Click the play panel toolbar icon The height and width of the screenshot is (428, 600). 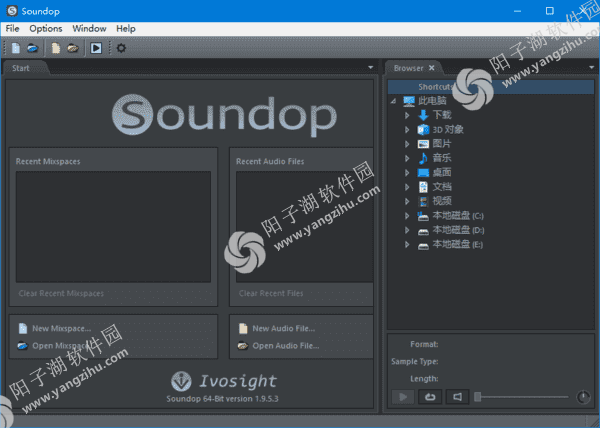(x=96, y=48)
